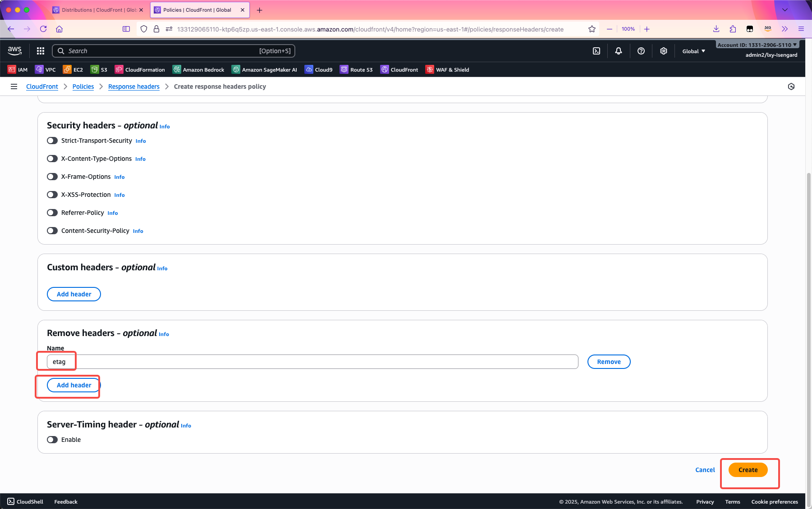Viewport: 812px width, 509px height.
Task: Enable the Strict-Transport-Security toggle
Action: 52,141
